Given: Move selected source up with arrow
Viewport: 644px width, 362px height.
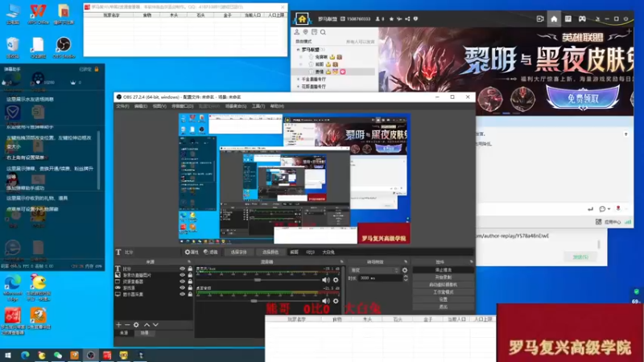Looking at the screenshot, I should pyautogui.click(x=147, y=325).
